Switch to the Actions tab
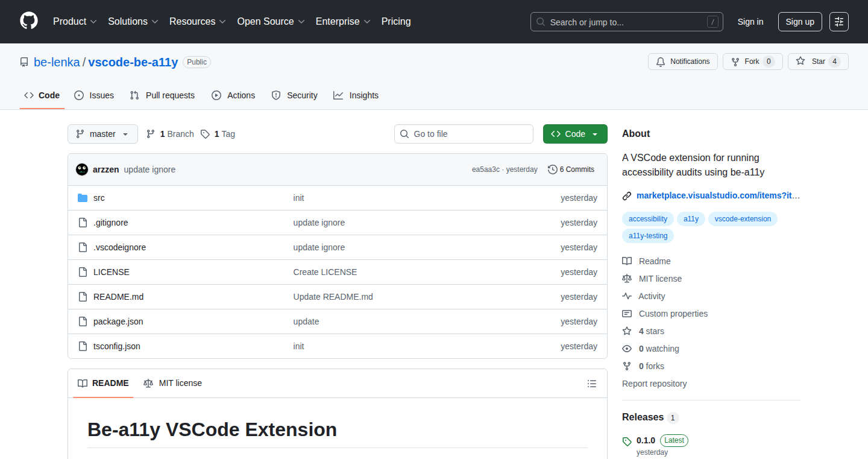The width and height of the screenshot is (868, 459). 233,95
